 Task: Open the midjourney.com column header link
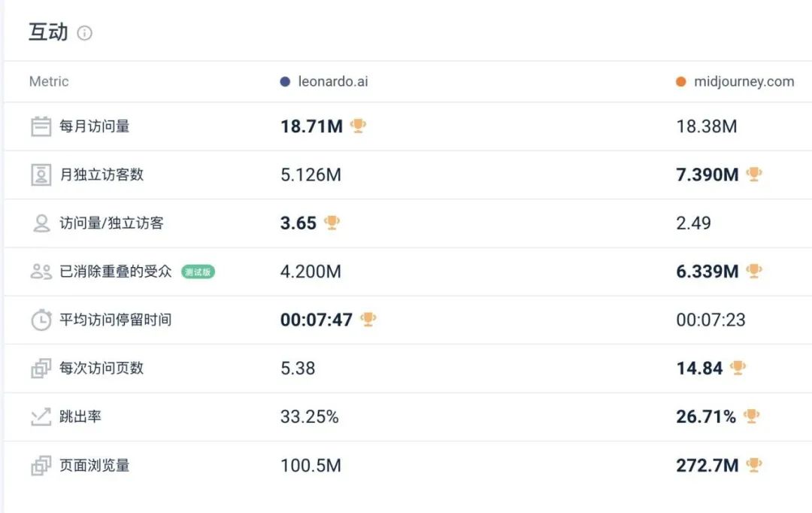tap(744, 81)
